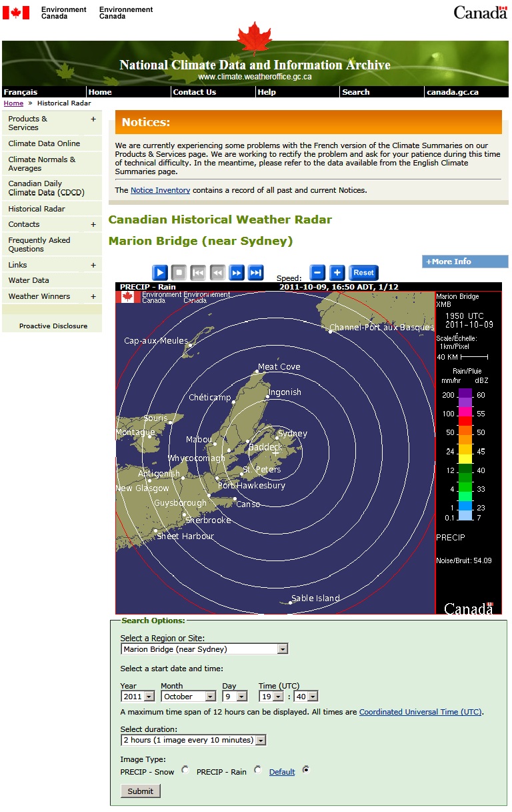This screenshot has width=512, height=812.
Task: Decrease animation speed with minus button
Action: (318, 272)
